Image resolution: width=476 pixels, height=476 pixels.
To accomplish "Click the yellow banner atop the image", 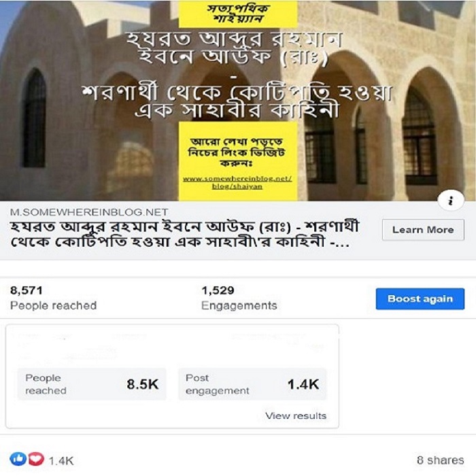I will click(238, 14).
